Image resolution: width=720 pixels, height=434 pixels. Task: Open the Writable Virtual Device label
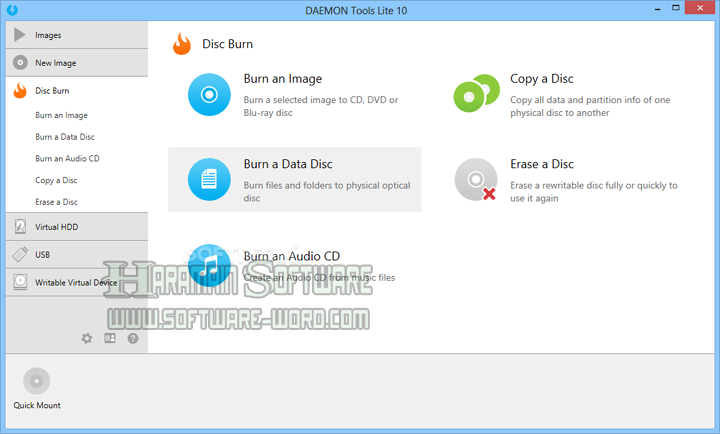coord(76,282)
